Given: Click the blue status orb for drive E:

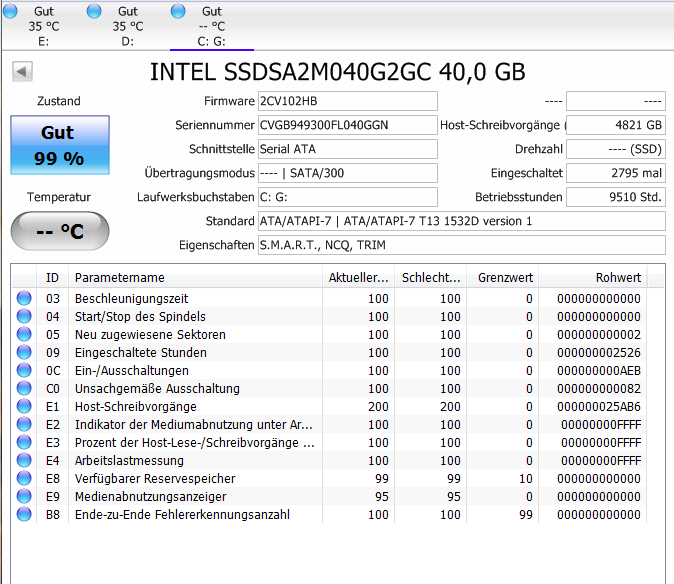Looking at the screenshot, I should [10, 11].
